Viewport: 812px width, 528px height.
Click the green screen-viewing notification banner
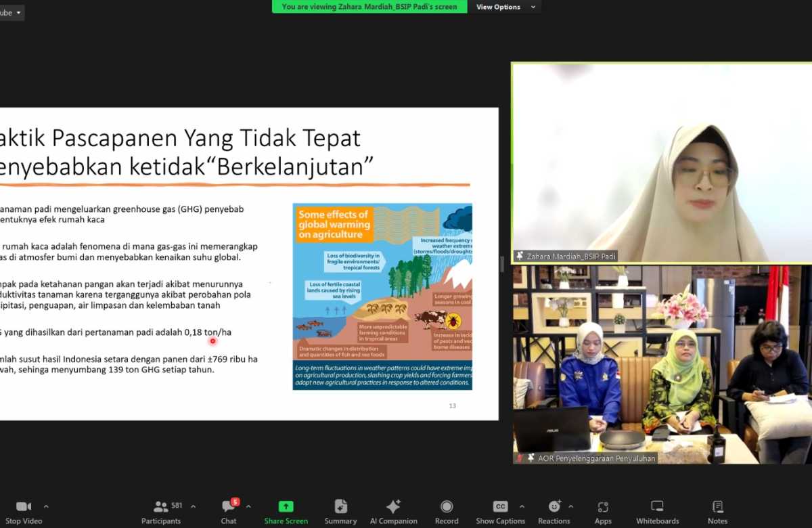tap(369, 7)
